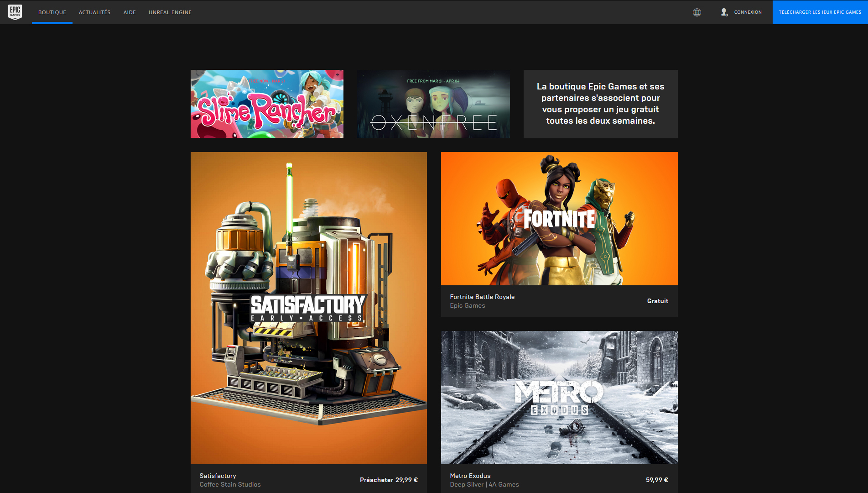Viewport: 868px width, 493px height.
Task: Click the Metro Exodus title text
Action: point(470,476)
